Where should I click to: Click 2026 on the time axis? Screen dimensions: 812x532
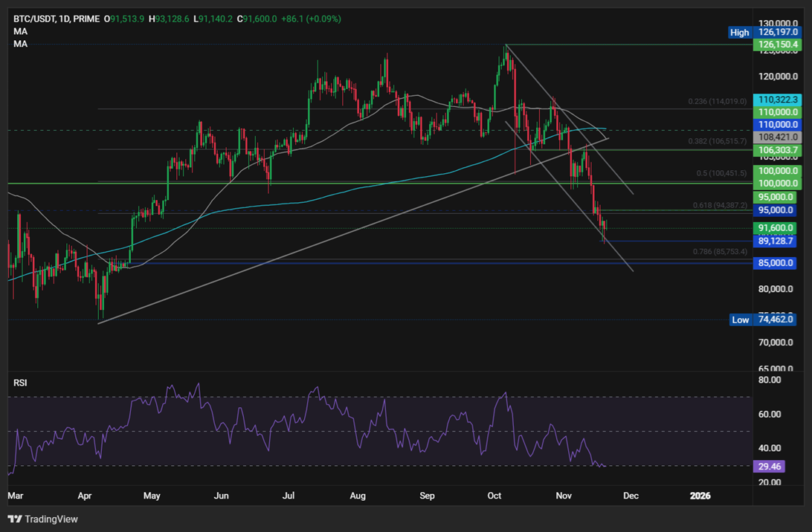tap(700, 495)
